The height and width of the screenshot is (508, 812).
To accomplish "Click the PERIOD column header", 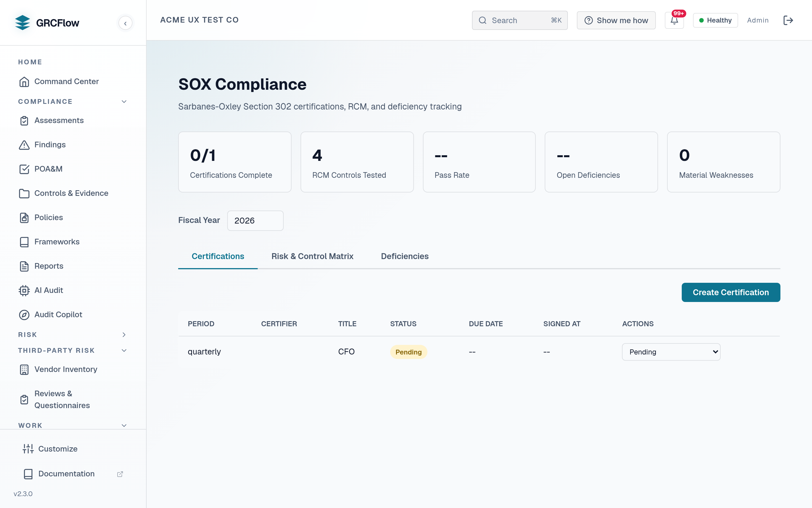I will 201,324.
